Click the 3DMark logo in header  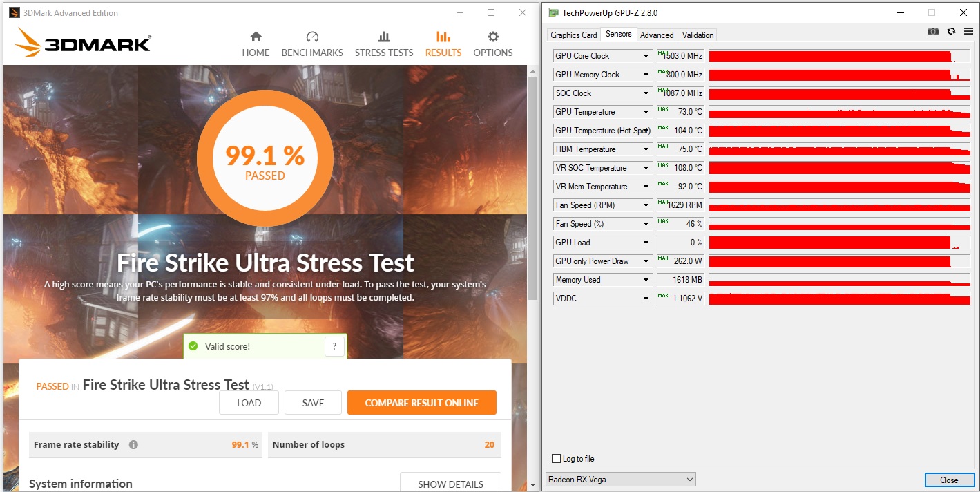tap(82, 44)
